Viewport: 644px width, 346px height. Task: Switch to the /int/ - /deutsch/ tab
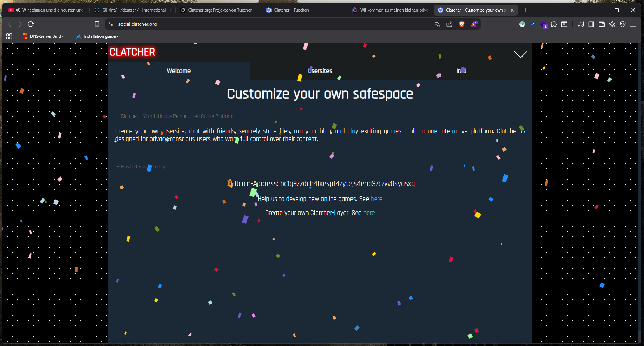coord(133,10)
